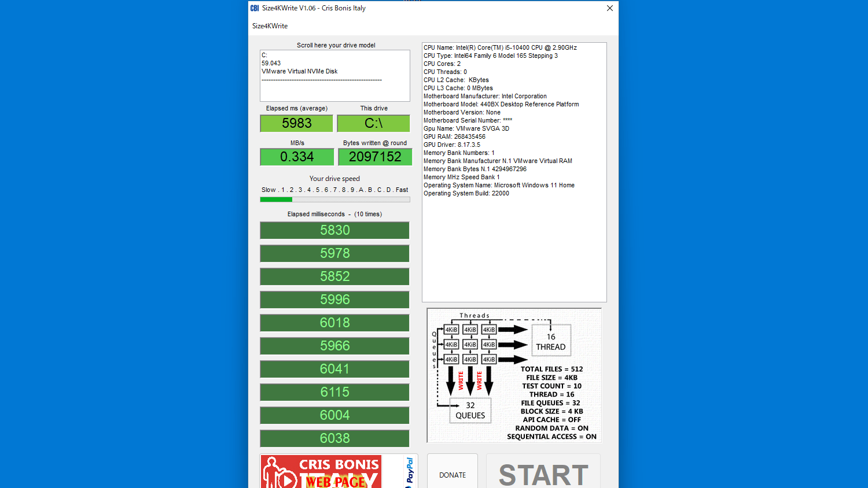Click the Memory Bank Numbers line
This screenshot has width=868, height=488.
(x=459, y=153)
